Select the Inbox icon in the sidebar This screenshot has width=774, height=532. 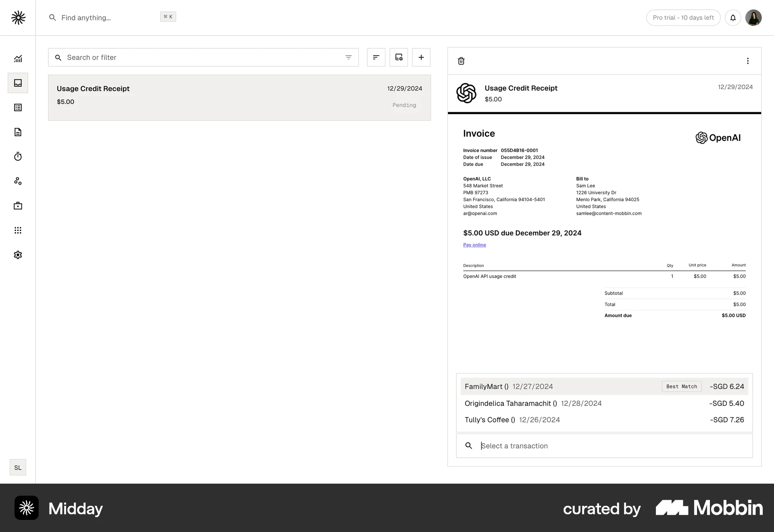pyautogui.click(x=18, y=83)
